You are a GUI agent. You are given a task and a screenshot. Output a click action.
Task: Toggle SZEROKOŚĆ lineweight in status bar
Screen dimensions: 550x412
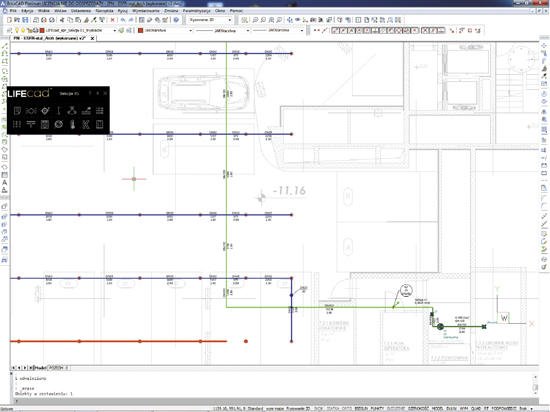(x=419, y=408)
